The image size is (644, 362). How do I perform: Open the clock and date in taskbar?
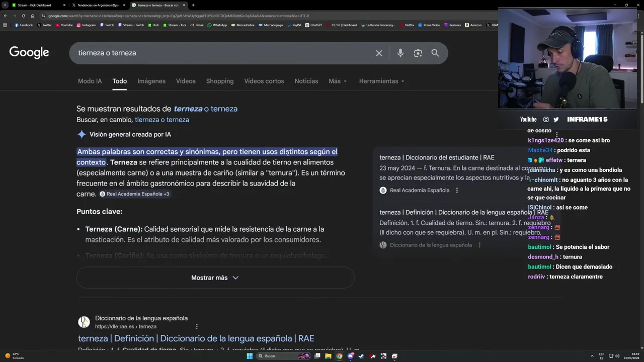[631, 356]
